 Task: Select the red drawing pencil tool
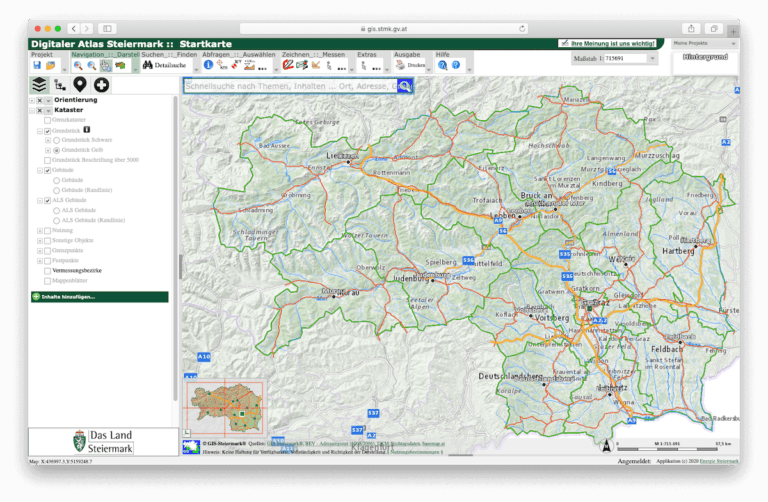pyautogui.click(x=288, y=65)
